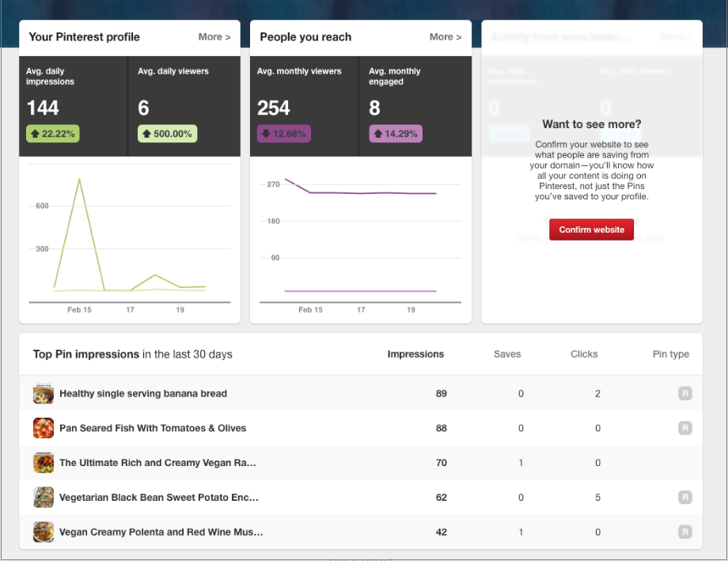Click the 12.68% monthly viewers decrease badge
The height and width of the screenshot is (561, 728).
click(284, 134)
